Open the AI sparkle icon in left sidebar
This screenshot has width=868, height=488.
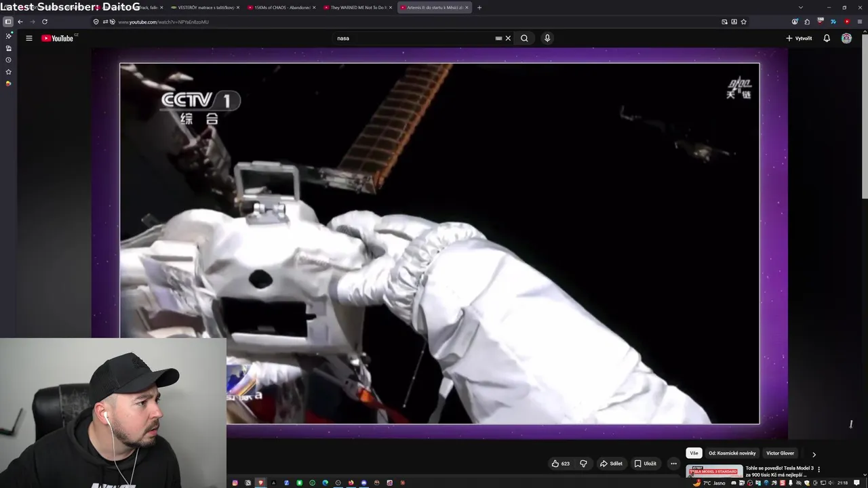click(x=8, y=36)
